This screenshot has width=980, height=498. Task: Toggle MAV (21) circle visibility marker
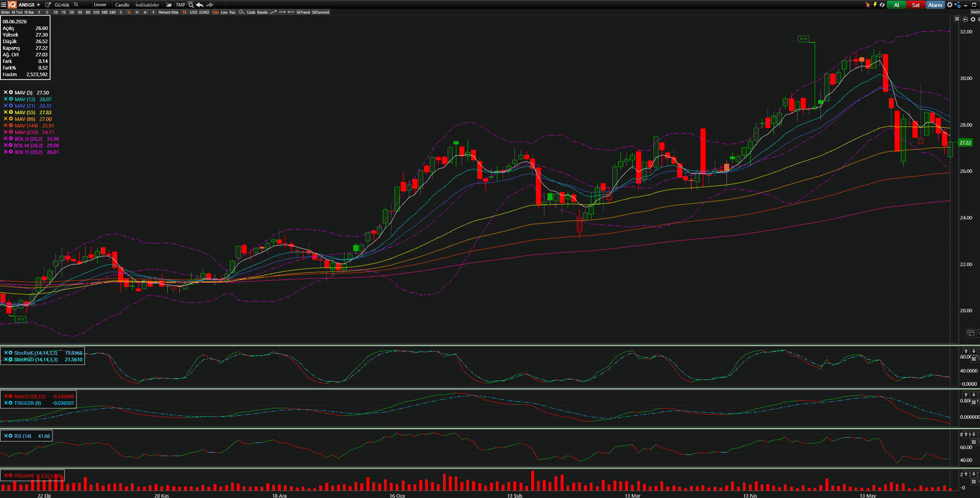coord(11,106)
